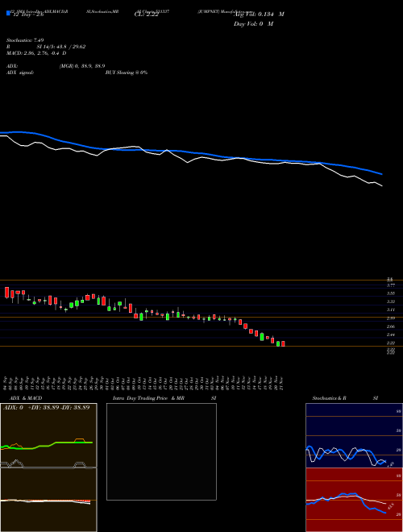
Task: Click the 2.89 price axis label
Action: coord(391,318)
